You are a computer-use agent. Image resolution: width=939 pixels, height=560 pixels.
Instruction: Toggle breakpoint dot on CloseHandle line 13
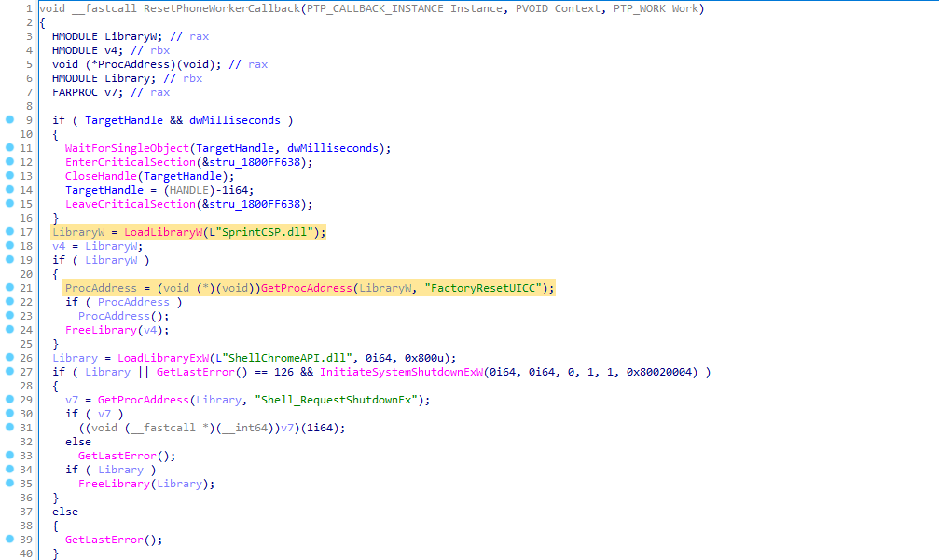tap(9, 175)
